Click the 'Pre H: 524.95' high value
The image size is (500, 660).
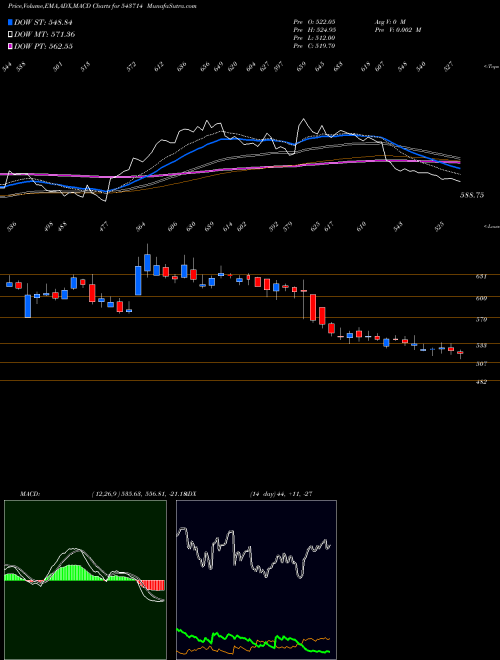(x=314, y=29)
